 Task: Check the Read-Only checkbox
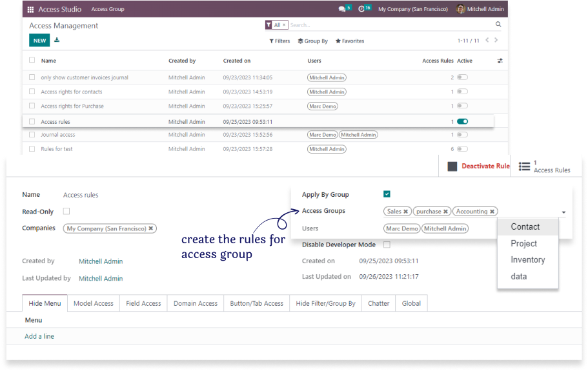tap(66, 211)
